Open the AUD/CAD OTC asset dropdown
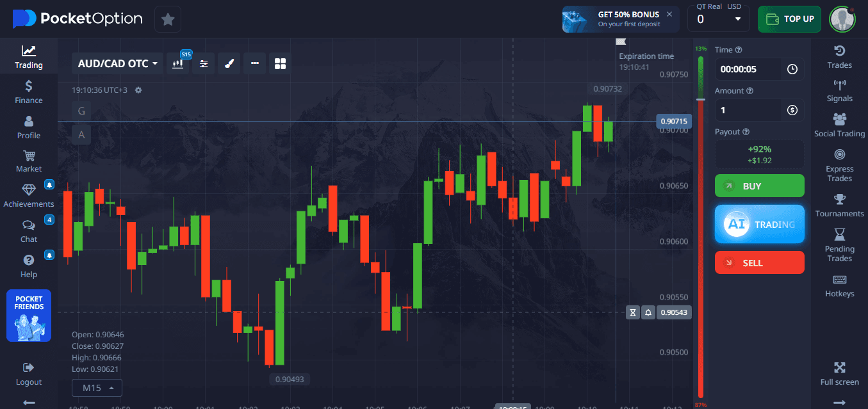 pos(118,63)
